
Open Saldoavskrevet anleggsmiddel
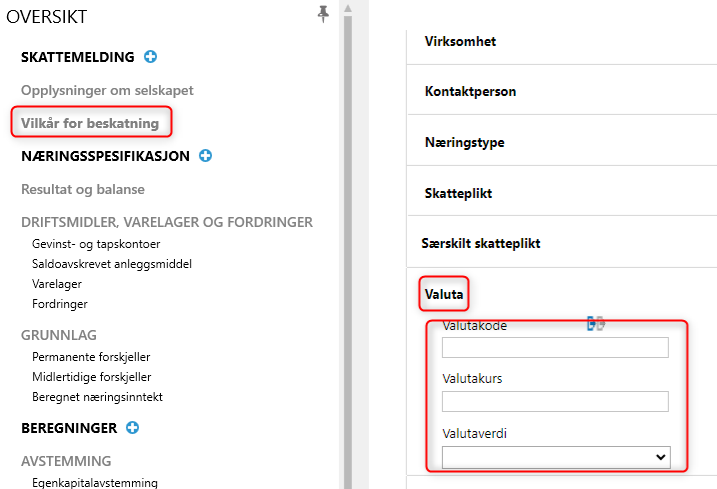point(112,264)
